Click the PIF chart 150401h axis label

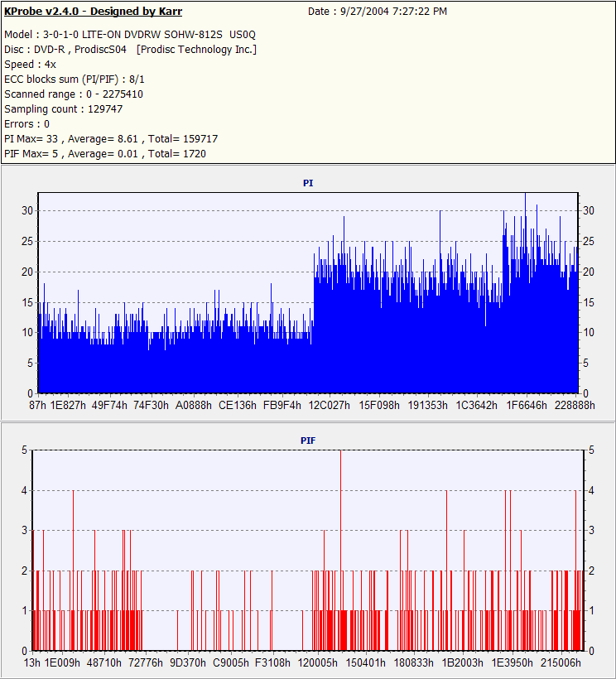pyautogui.click(x=365, y=662)
